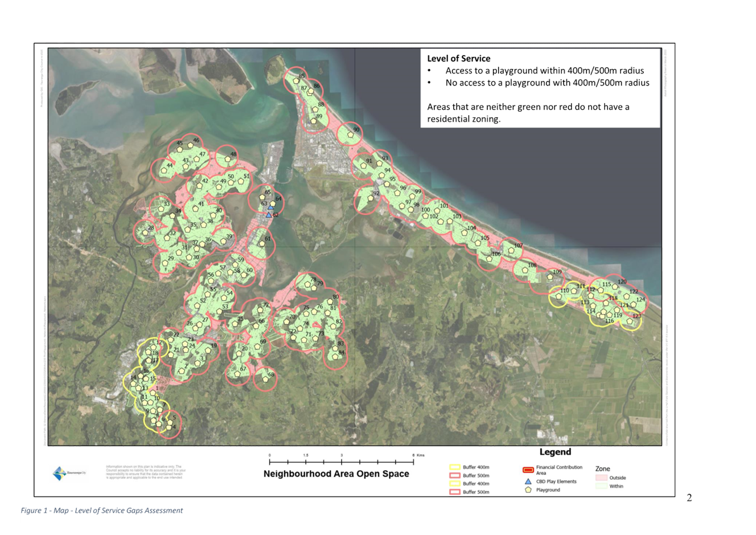
Task: Click the 'Zone' legend heading
Action: [x=602, y=469]
